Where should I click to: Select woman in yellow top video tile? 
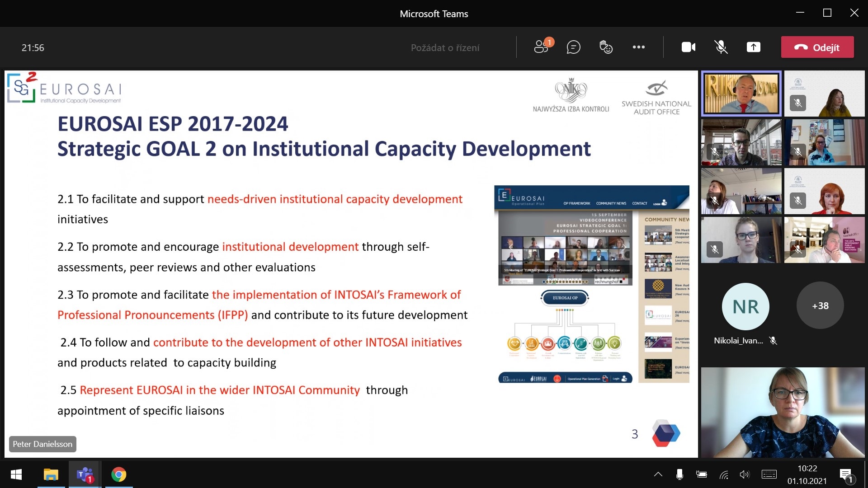(825, 94)
